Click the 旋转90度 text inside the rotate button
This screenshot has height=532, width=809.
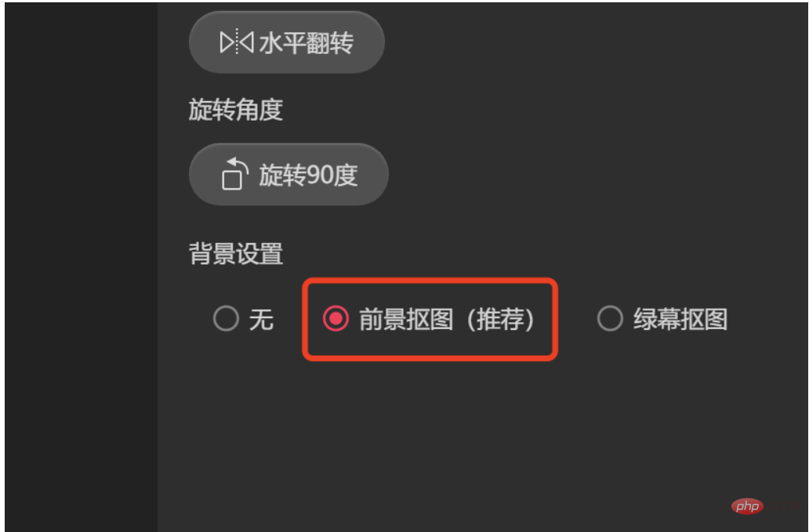308,175
